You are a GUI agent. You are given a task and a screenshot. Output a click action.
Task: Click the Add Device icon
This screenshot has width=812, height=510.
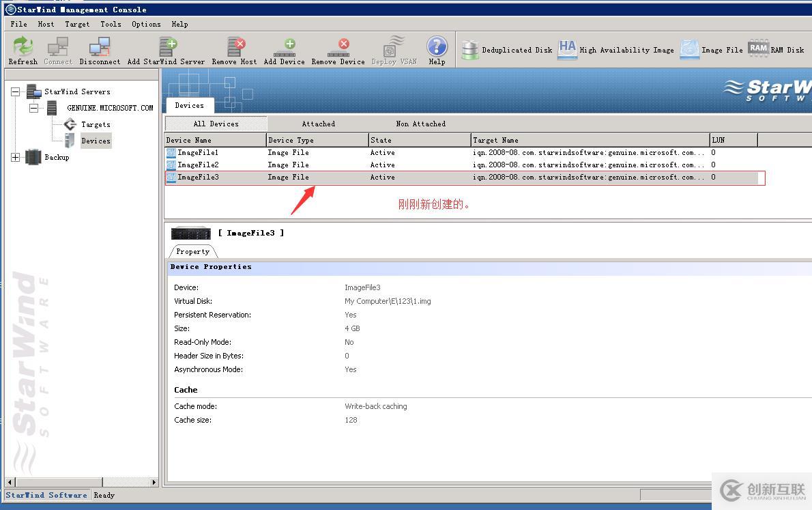tap(285, 47)
